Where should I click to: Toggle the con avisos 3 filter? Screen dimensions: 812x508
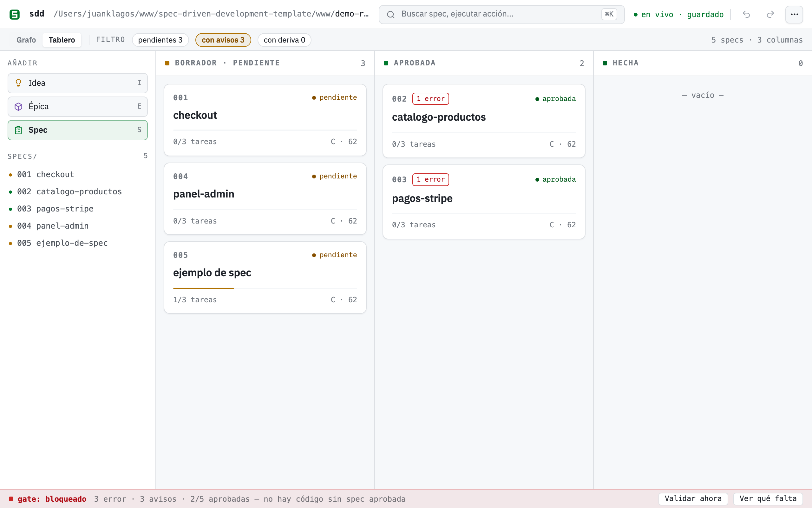point(223,40)
